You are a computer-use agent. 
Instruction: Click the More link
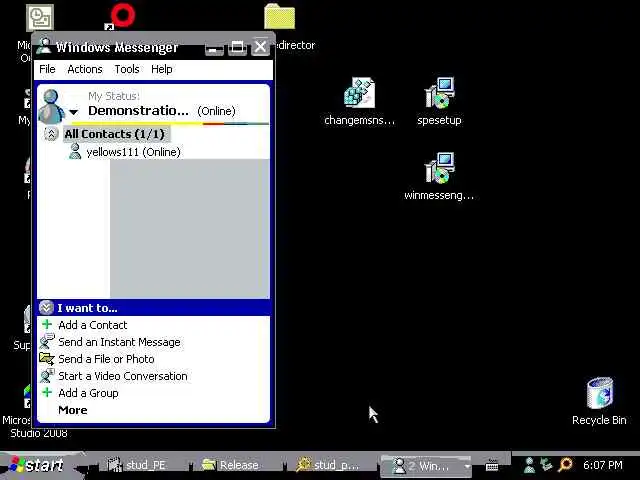click(73, 410)
